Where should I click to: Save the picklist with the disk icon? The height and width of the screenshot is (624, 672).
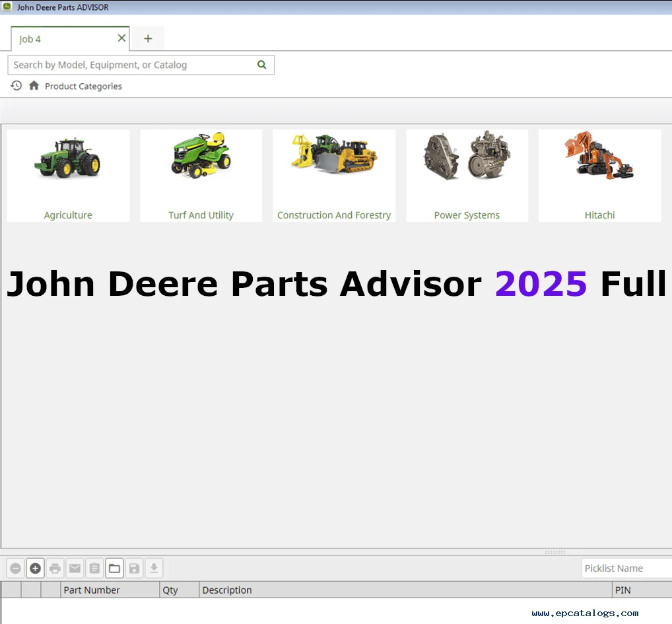(134, 568)
